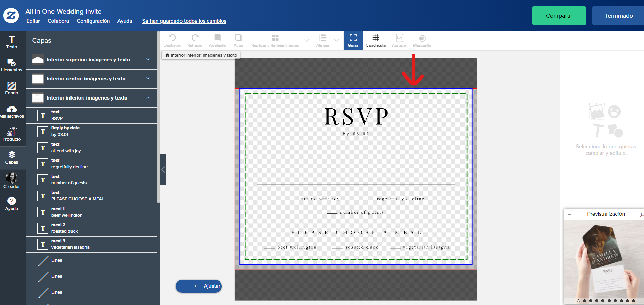This screenshot has width=644, height=305.
Task: Open the Ayuda help icon in sidebar
Action: point(12,204)
